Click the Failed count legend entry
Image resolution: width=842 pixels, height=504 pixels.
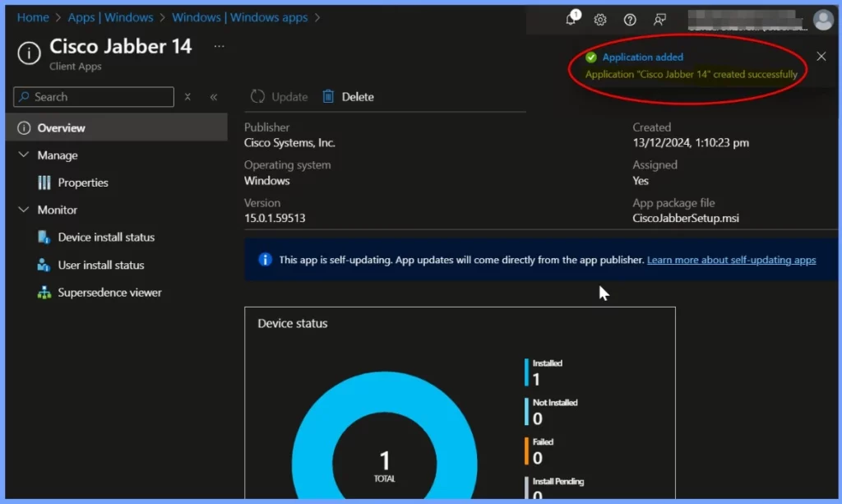pos(539,451)
